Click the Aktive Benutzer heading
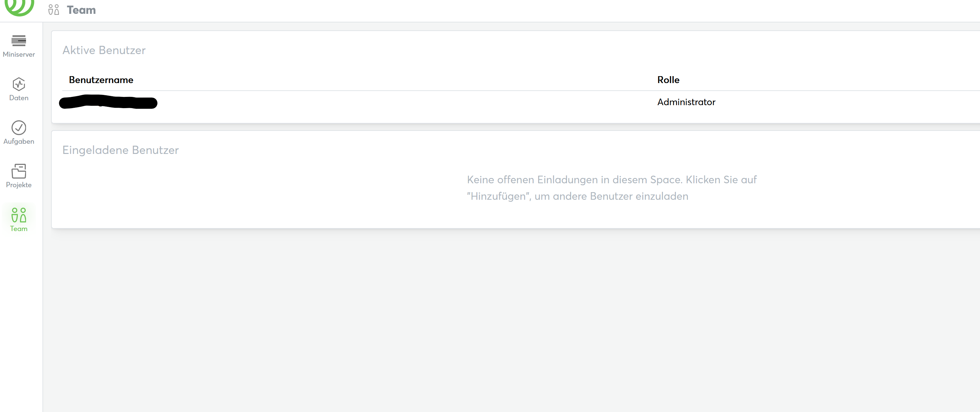Image resolution: width=980 pixels, height=412 pixels. (104, 50)
